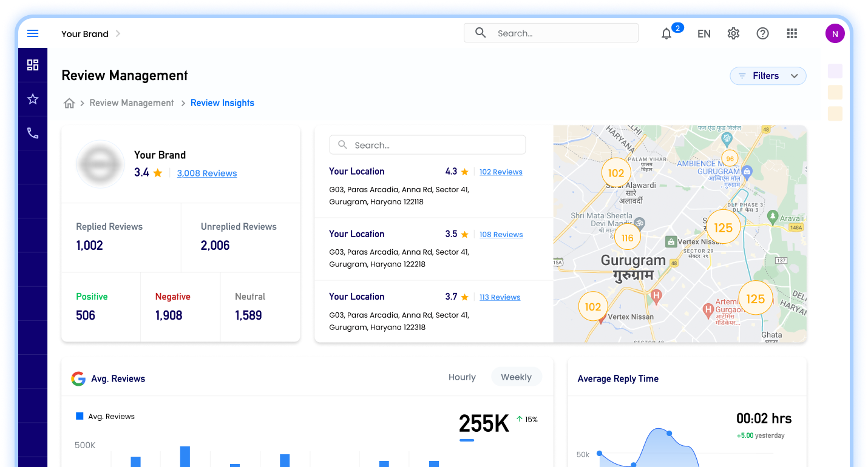Open the user avatar N
This screenshot has height=467, width=868.
click(835, 33)
